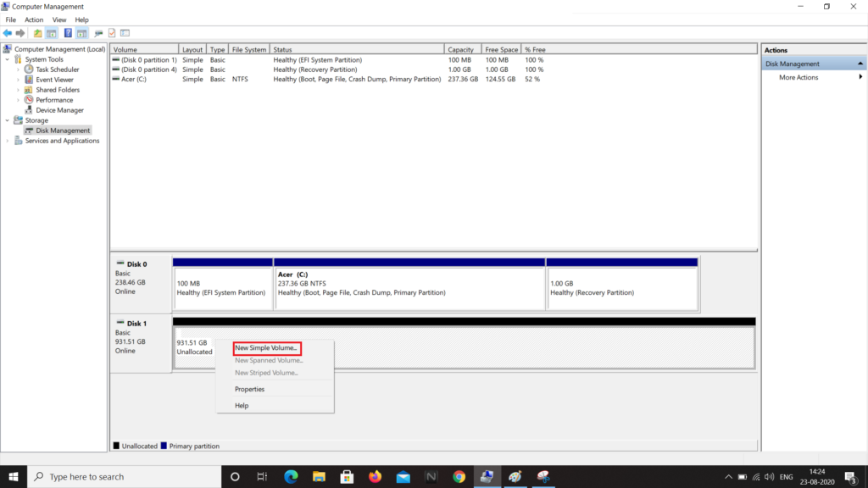The height and width of the screenshot is (488, 868).
Task: Click the Disk 1 label panel
Action: coord(142,343)
